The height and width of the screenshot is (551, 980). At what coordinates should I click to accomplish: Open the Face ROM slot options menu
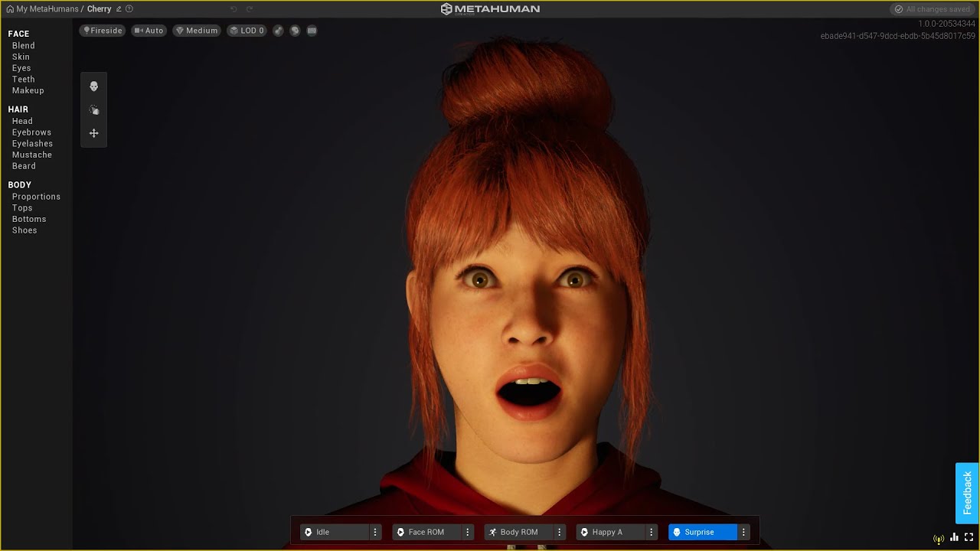468,532
